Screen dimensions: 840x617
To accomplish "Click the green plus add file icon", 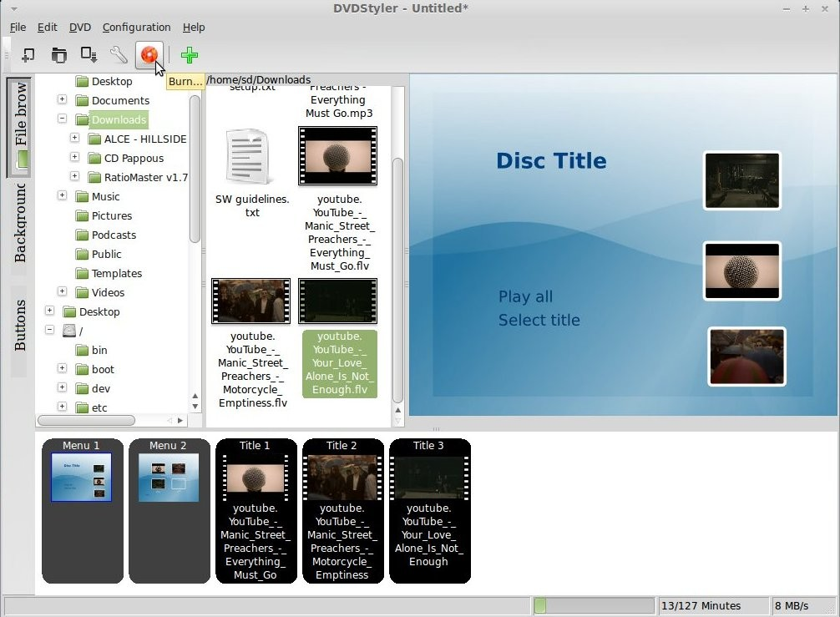I will tap(189, 54).
